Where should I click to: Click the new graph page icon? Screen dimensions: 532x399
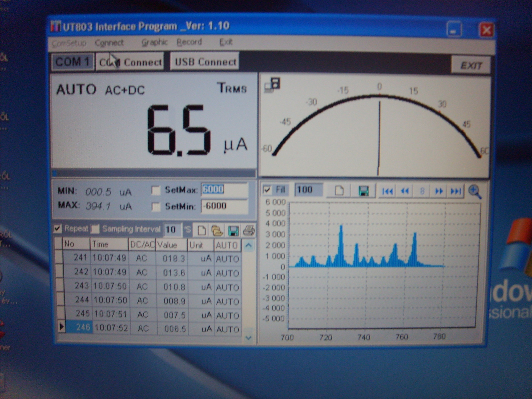pos(339,191)
